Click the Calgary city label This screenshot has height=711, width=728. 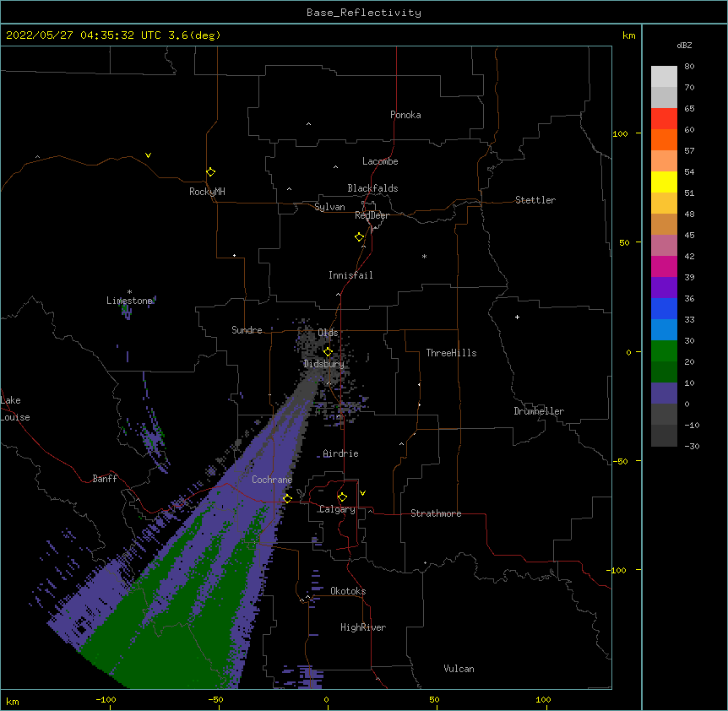click(x=337, y=509)
